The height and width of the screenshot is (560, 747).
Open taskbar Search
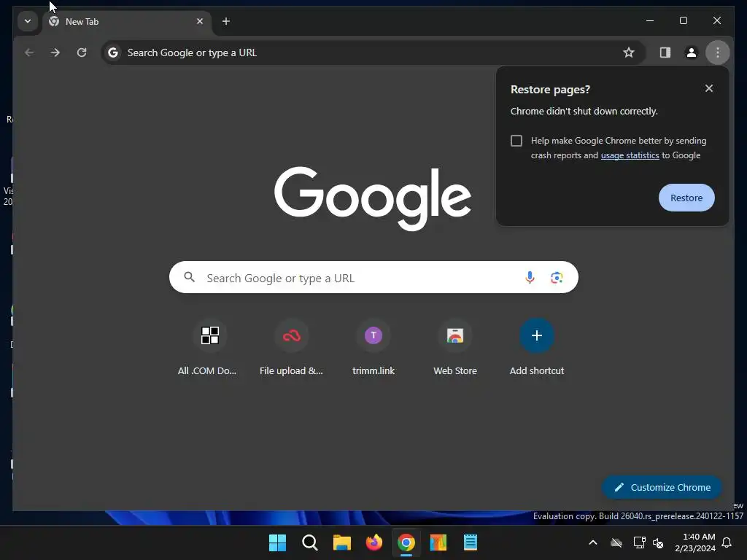coord(309,542)
